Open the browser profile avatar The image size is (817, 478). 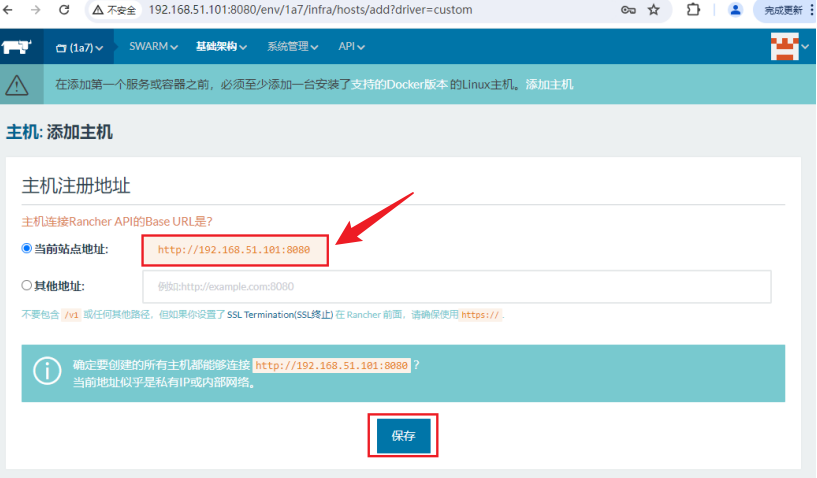(735, 10)
